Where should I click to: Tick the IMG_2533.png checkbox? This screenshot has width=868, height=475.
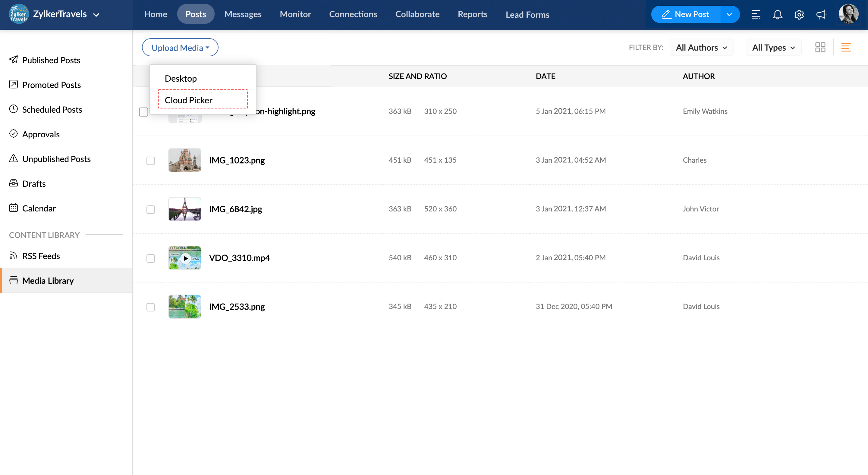coord(151,307)
